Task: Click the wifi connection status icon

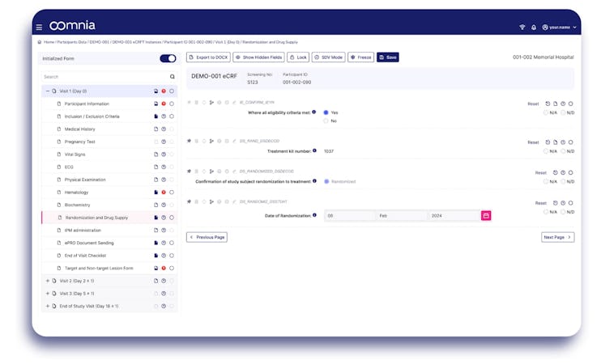Action: [x=522, y=28]
